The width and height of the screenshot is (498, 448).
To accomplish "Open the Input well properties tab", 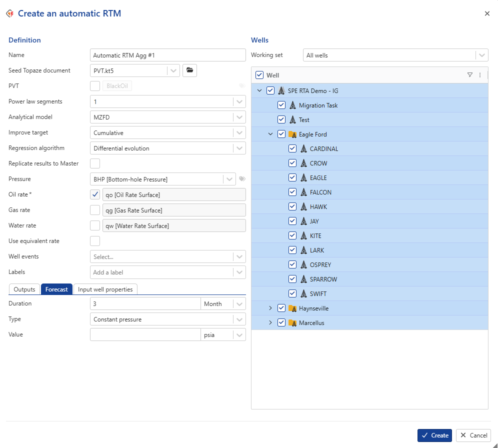I will [x=105, y=289].
